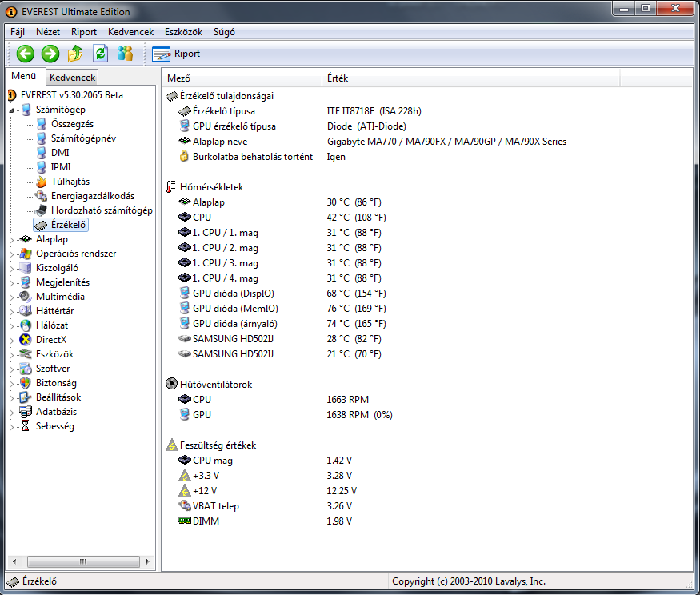Click the Riport toolbar button
Screen dimensions: 700x595
[176, 54]
